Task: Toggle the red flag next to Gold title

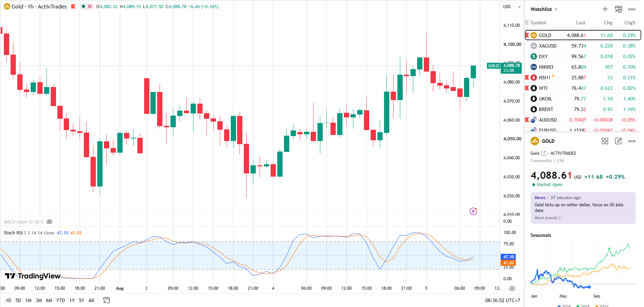Action: click(x=73, y=6)
